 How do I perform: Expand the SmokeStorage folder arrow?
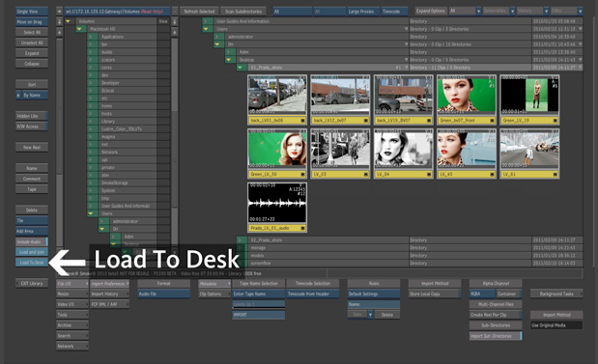pyautogui.click(x=91, y=182)
